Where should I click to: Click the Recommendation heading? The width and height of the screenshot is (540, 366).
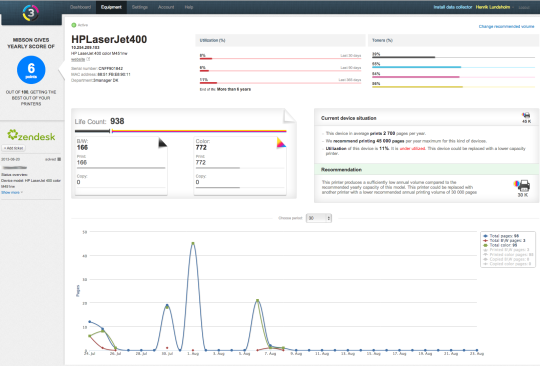click(341, 170)
